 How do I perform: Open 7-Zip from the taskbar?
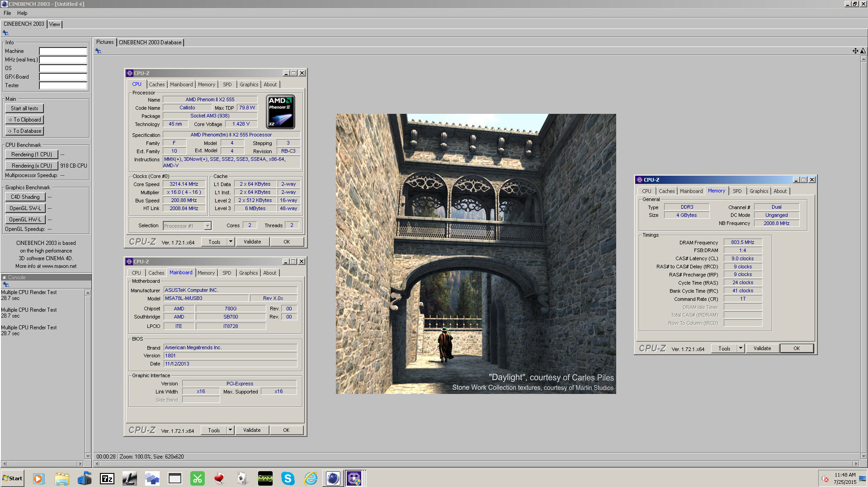(107, 478)
